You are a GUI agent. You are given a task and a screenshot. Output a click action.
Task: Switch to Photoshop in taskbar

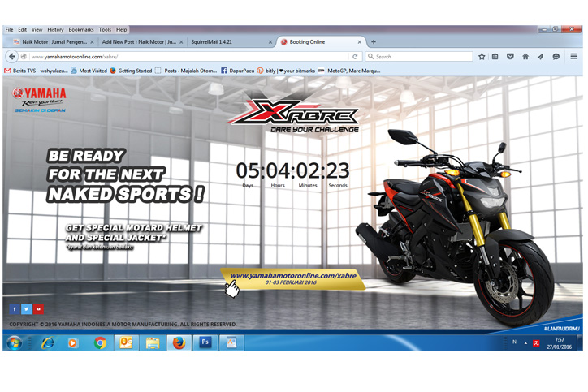point(205,343)
